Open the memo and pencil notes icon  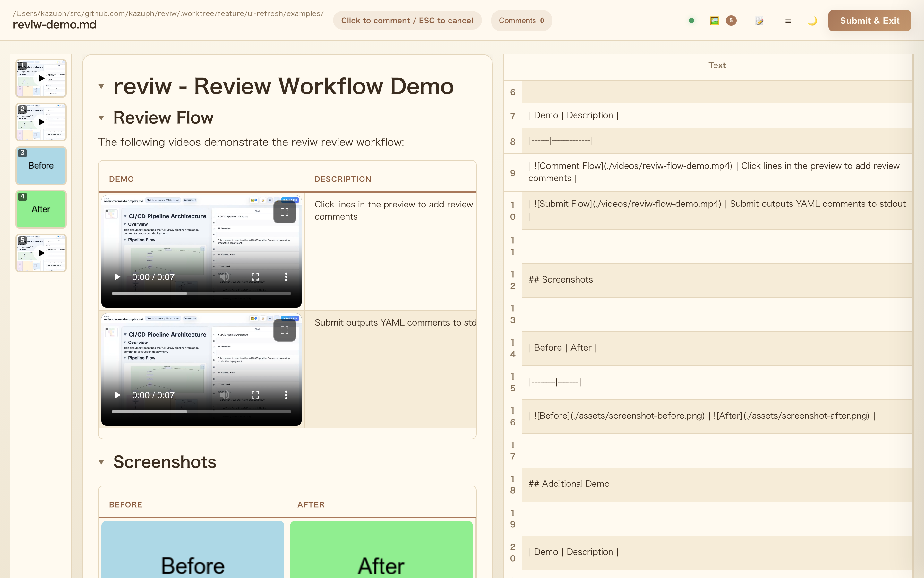pos(759,21)
